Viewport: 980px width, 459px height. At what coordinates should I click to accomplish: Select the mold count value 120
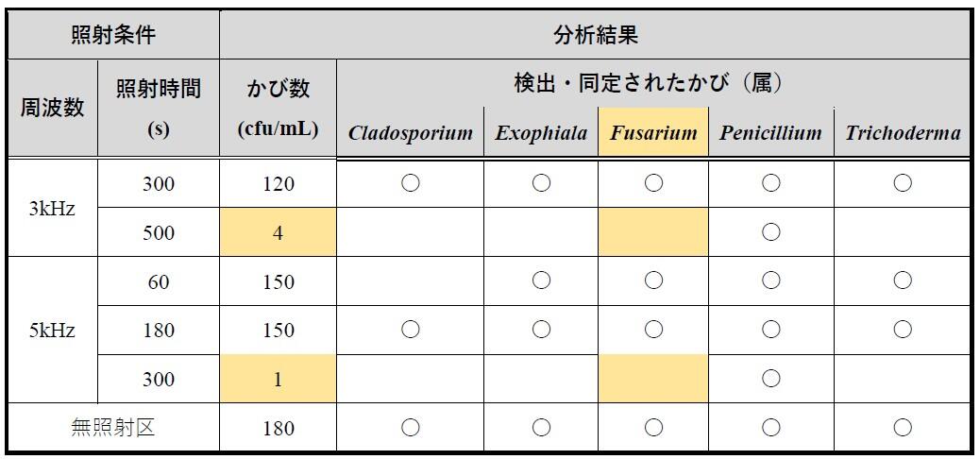tap(278, 184)
